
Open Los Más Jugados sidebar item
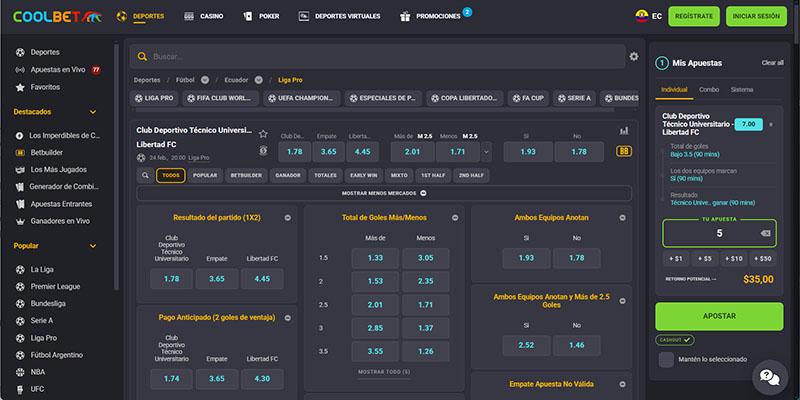[51, 169]
